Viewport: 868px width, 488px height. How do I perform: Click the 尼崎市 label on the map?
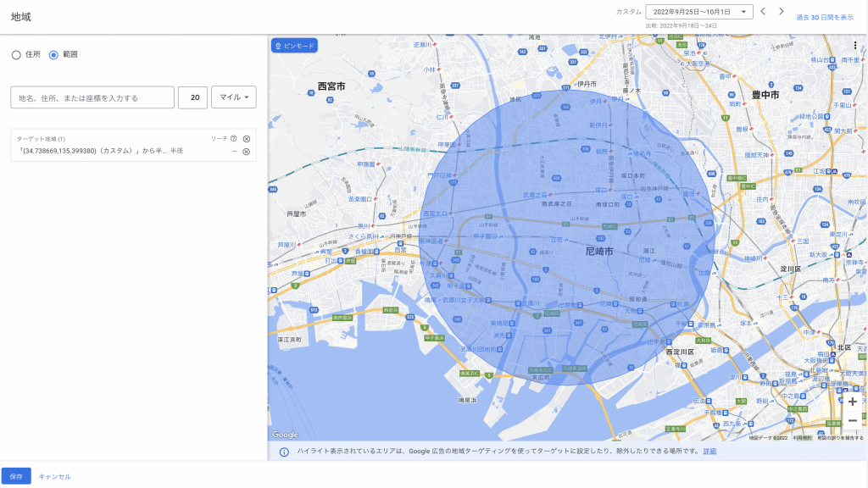pos(599,251)
